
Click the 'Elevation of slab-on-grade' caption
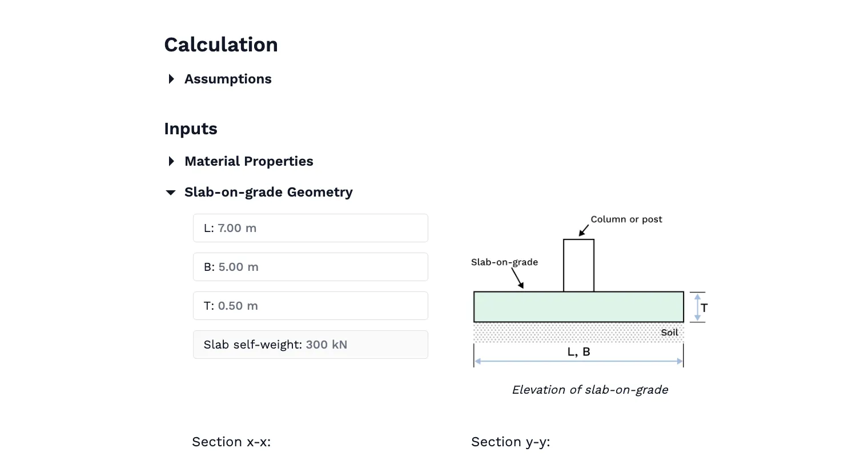point(590,390)
